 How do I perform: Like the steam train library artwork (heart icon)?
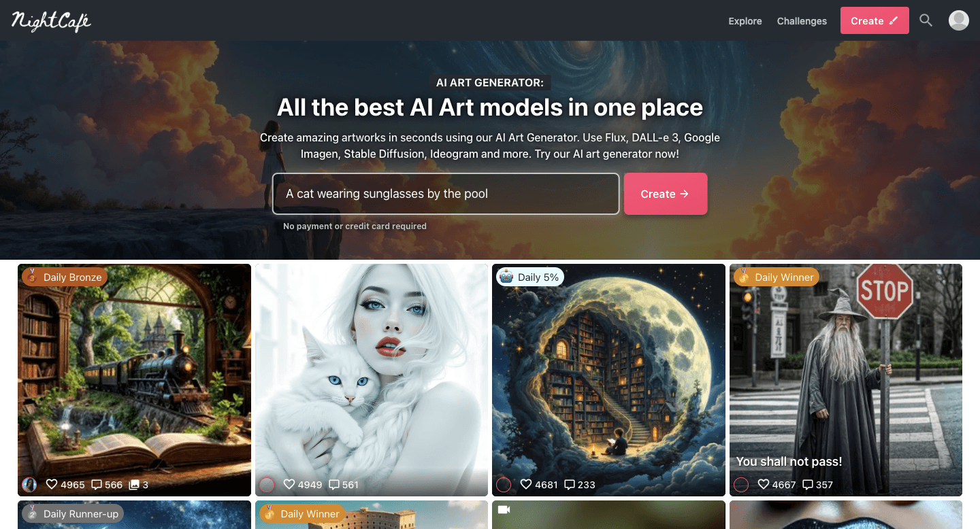point(51,485)
